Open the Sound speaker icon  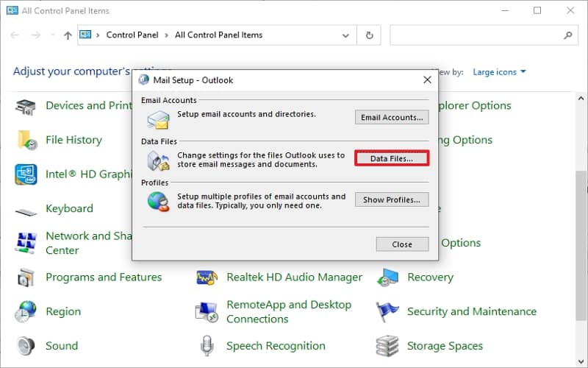[x=26, y=345]
